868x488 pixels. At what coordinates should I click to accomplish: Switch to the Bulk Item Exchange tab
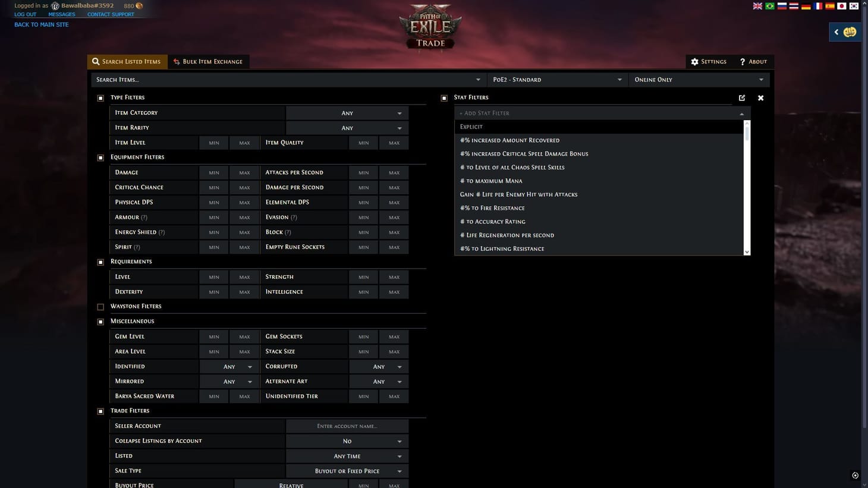208,61
